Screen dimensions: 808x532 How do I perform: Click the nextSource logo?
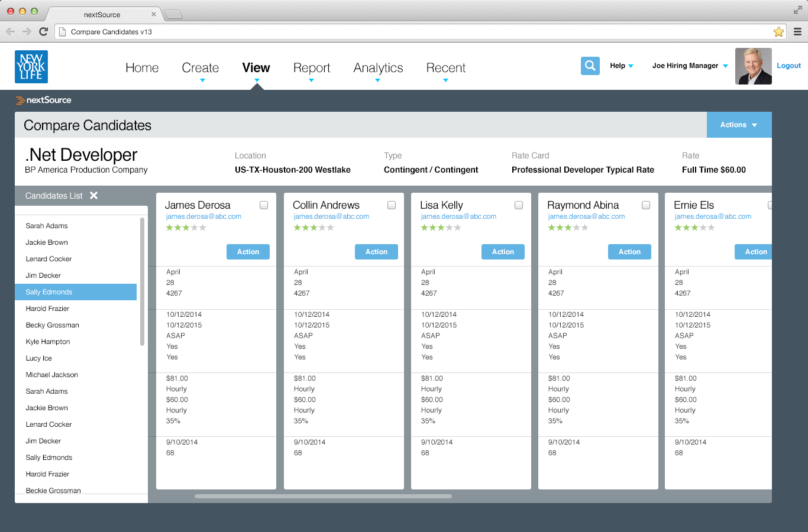(x=44, y=100)
